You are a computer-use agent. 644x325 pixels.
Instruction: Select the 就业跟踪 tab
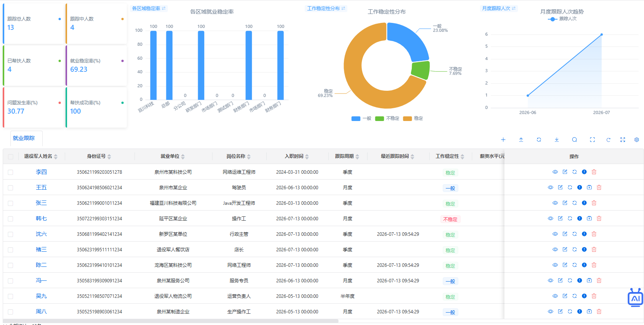pyautogui.click(x=24, y=138)
